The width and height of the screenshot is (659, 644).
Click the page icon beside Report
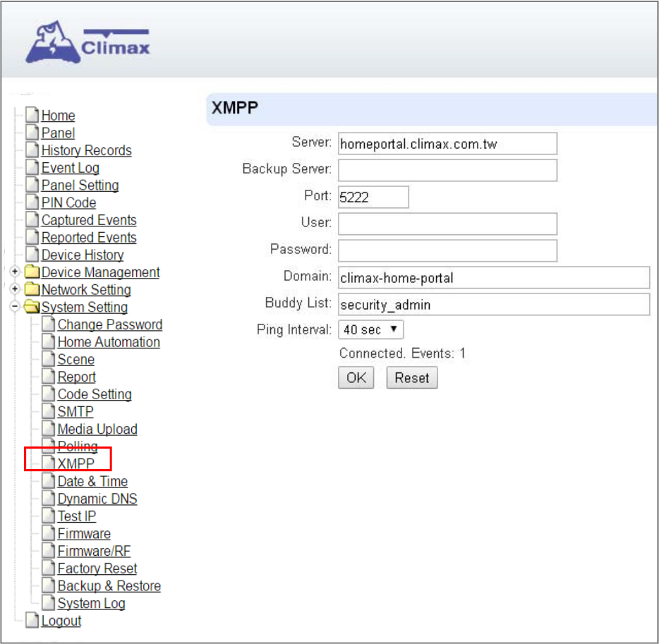tap(49, 377)
